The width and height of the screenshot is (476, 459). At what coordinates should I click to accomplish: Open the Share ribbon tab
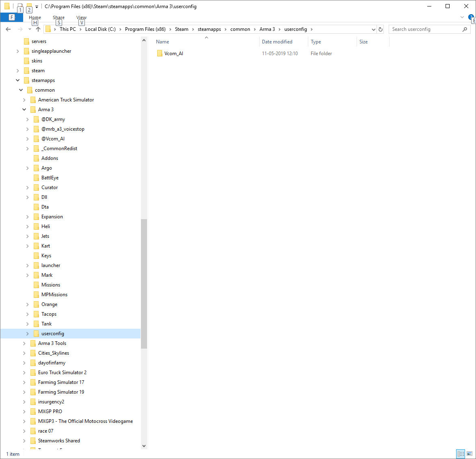[58, 17]
